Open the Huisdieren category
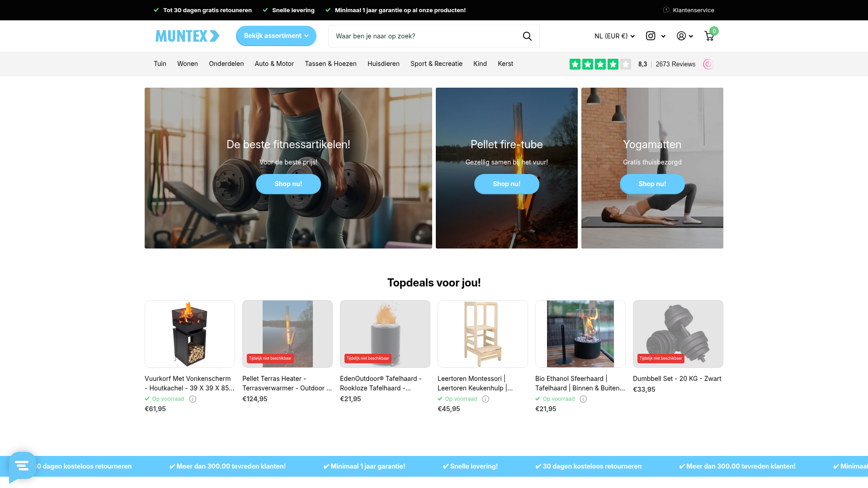Image resolution: width=868 pixels, height=488 pixels. tap(383, 64)
